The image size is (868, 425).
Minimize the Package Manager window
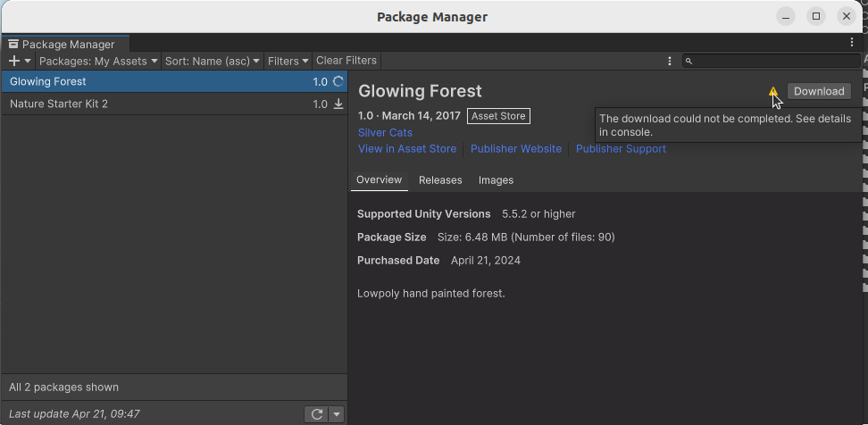point(786,17)
